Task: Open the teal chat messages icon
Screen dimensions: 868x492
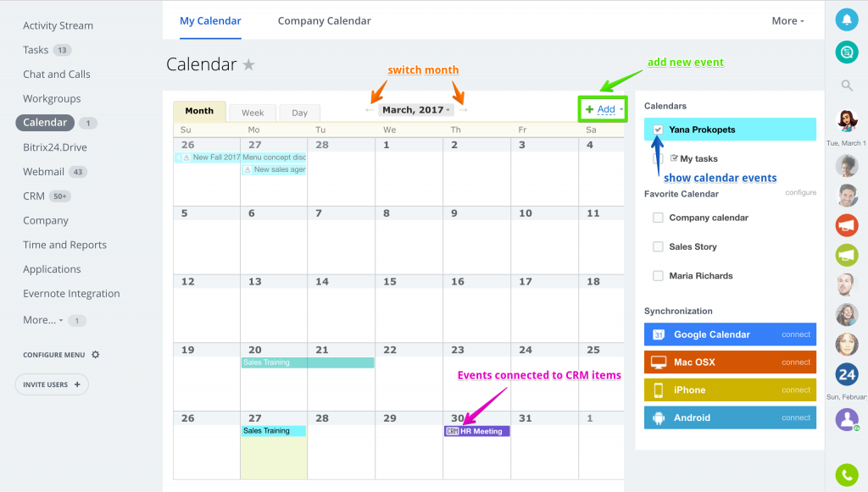Action: click(x=847, y=53)
